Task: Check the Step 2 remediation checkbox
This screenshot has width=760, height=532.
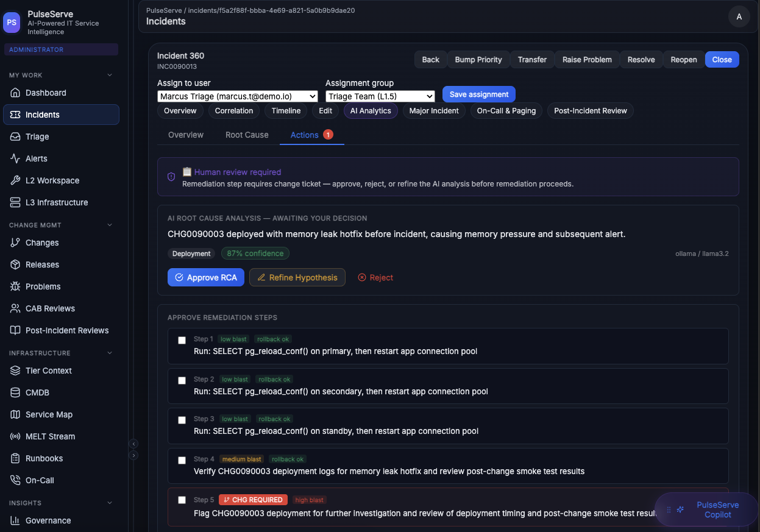Action: (x=182, y=380)
